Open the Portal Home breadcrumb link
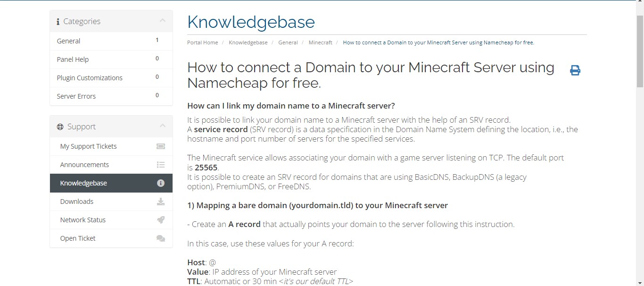The image size is (644, 286). coord(202,42)
